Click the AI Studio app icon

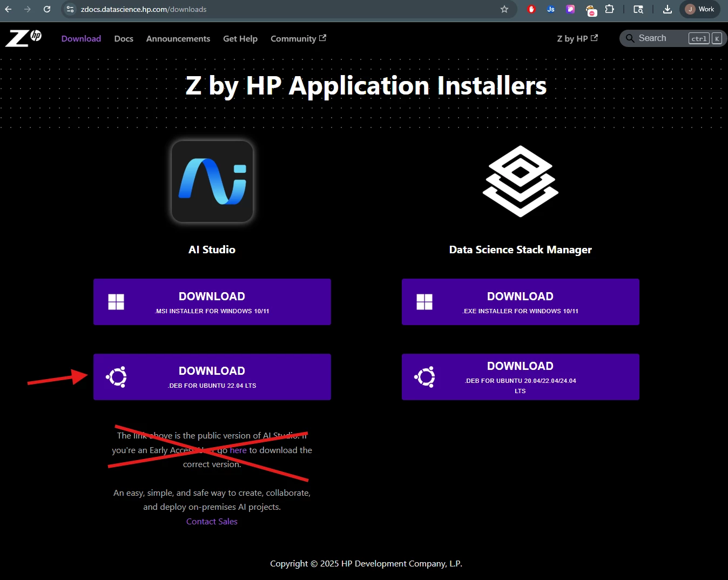(x=212, y=181)
